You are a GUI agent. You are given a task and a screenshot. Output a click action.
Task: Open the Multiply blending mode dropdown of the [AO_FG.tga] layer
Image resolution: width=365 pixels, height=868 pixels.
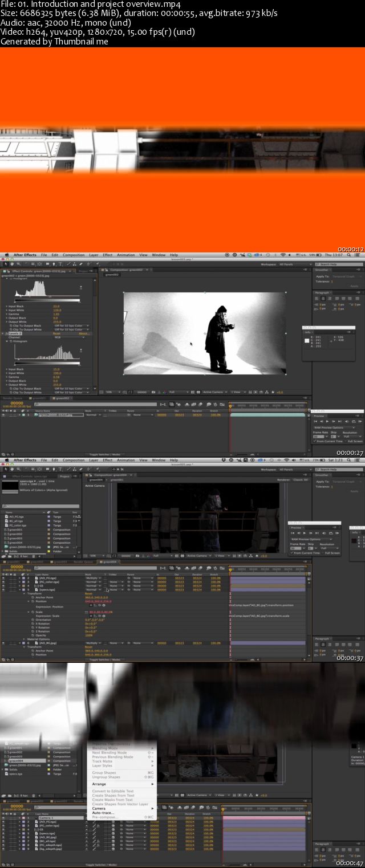[x=93, y=578]
